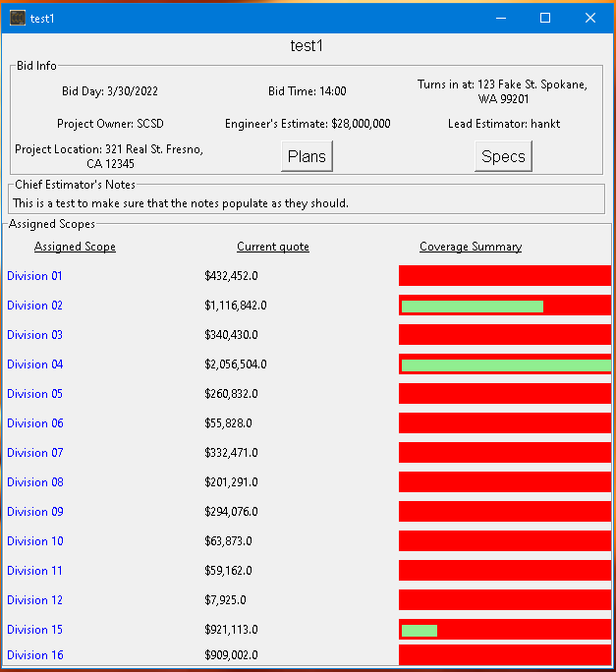Open the Division 01 scope link
This screenshot has width=616, height=672.
[34, 275]
